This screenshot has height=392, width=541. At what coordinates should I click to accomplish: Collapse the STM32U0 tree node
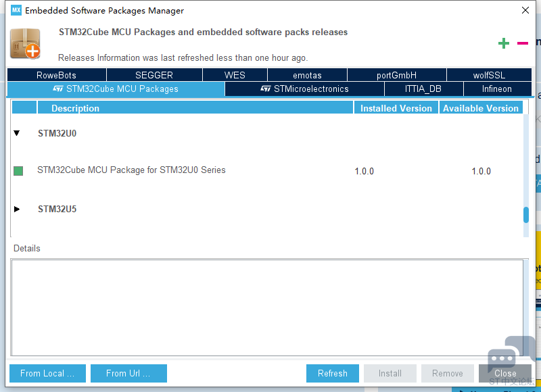click(16, 133)
